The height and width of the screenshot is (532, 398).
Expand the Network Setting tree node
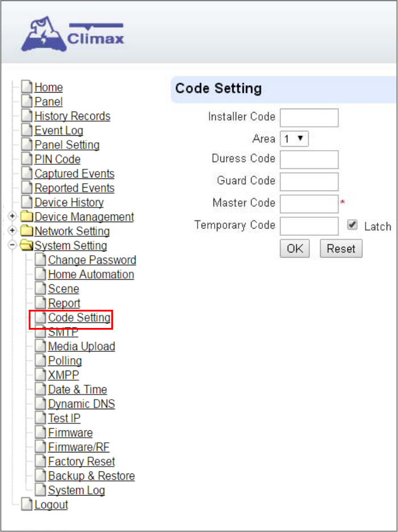tap(12, 231)
